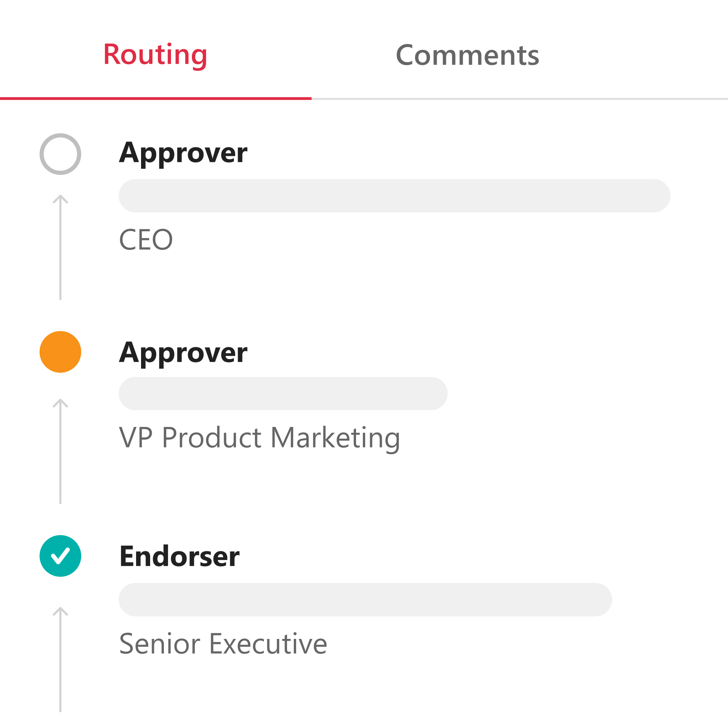Viewport: 728px width, 728px height.
Task: Click the name placeholder bar above CEO
Action: point(394,196)
